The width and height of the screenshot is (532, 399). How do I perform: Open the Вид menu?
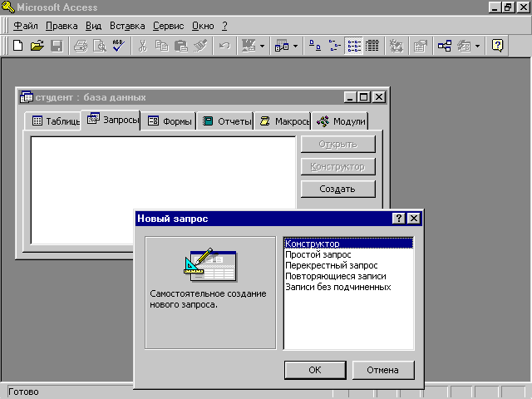[x=93, y=26]
